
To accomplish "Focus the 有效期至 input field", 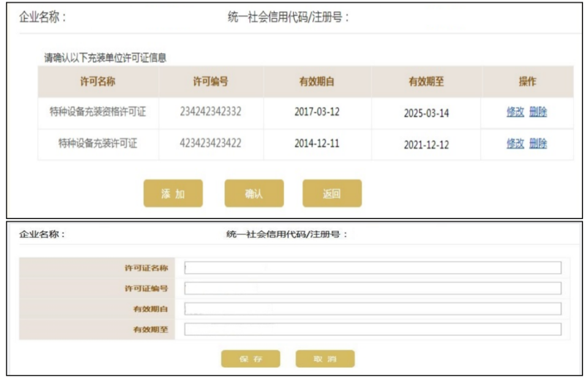I will coord(373,329).
